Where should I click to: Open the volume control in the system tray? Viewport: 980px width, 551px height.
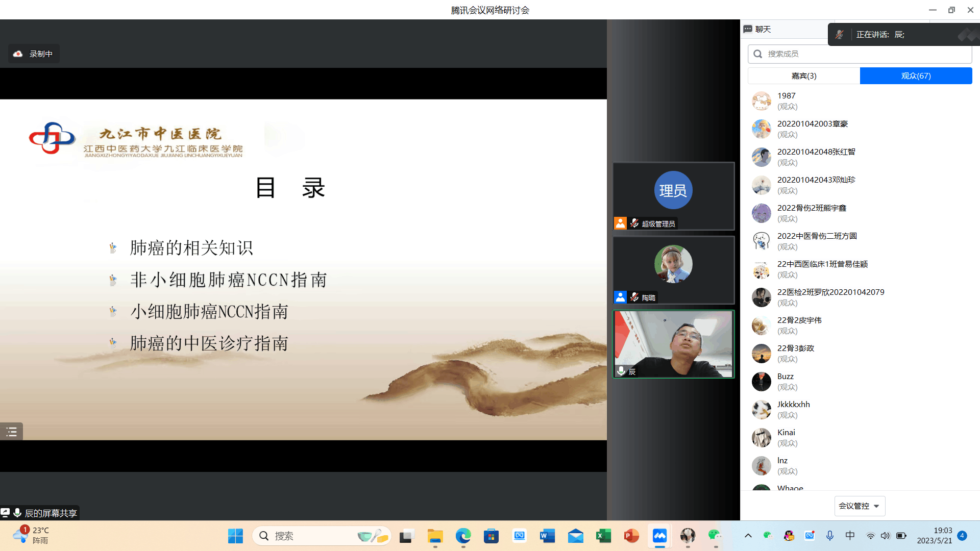click(885, 536)
